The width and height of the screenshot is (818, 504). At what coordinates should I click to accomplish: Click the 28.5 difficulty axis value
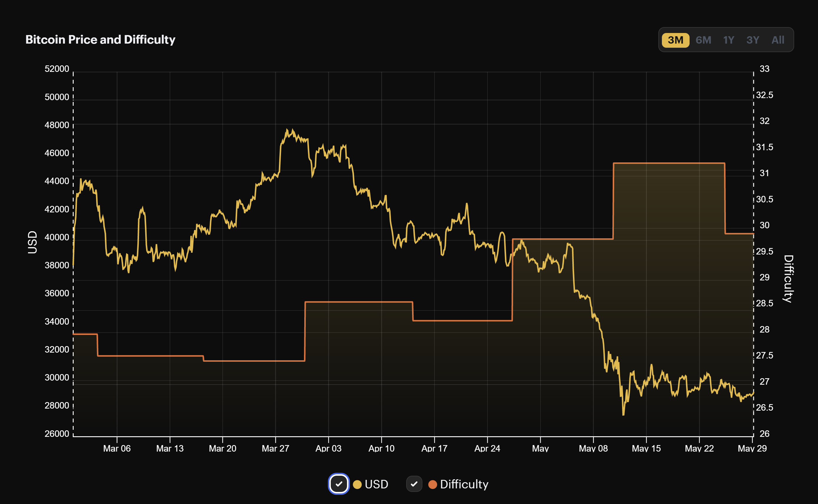[x=764, y=303]
